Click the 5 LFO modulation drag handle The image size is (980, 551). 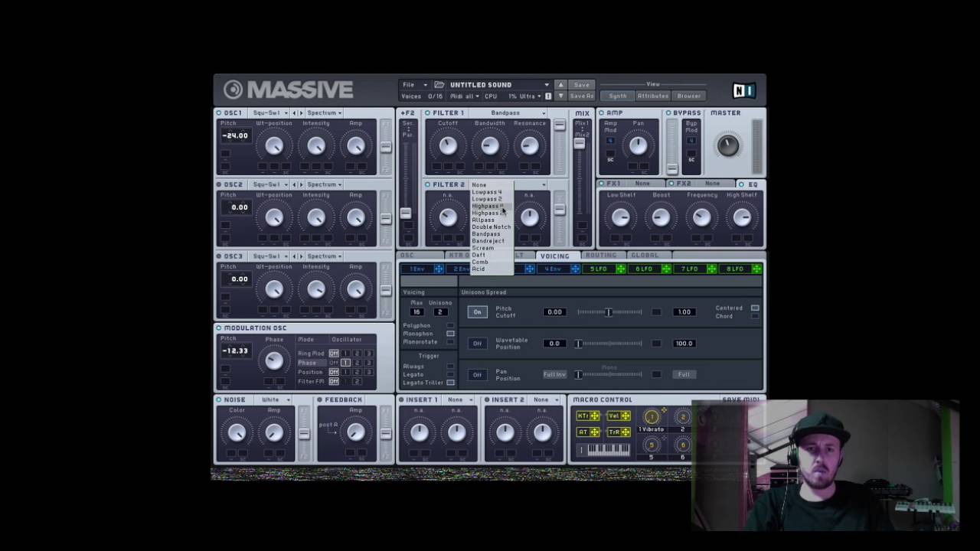click(x=620, y=269)
